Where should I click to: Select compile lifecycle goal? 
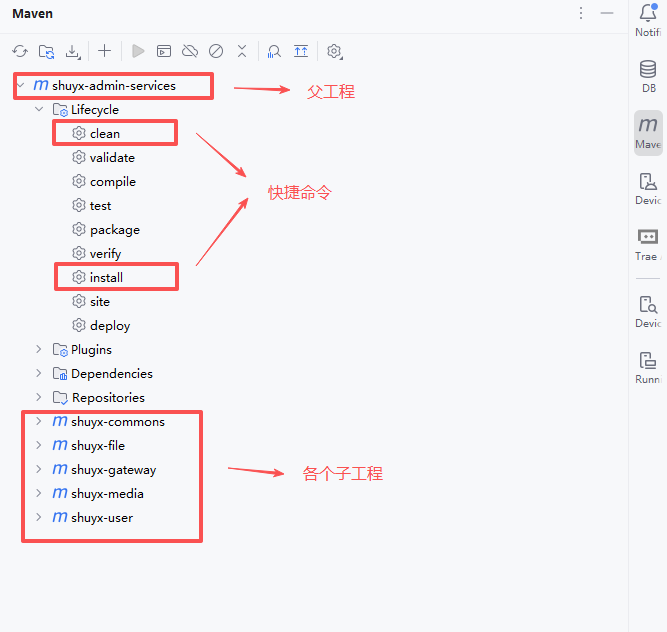[113, 182]
